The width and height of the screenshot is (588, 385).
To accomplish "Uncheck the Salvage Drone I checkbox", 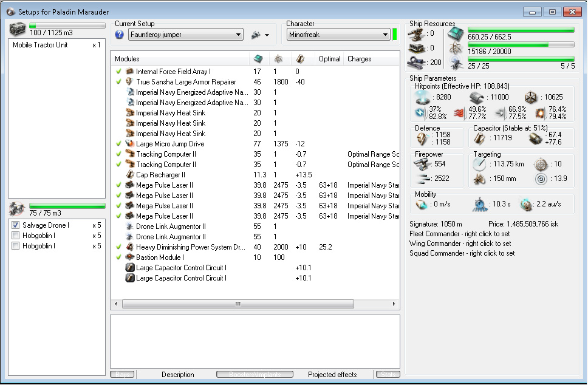I will [x=15, y=225].
